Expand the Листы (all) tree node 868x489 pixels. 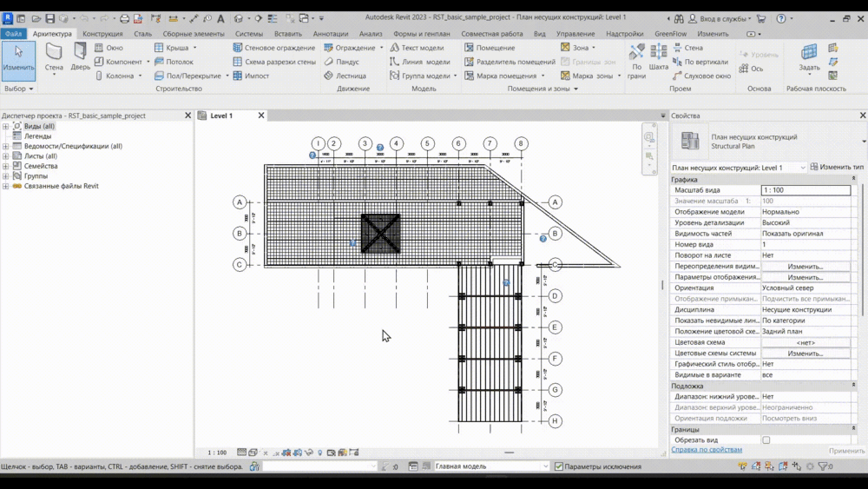[x=5, y=156]
